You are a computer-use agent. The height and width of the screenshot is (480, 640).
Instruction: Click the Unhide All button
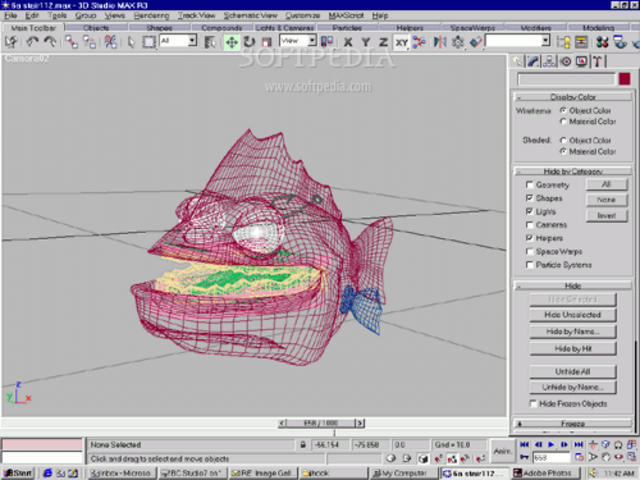(573, 371)
